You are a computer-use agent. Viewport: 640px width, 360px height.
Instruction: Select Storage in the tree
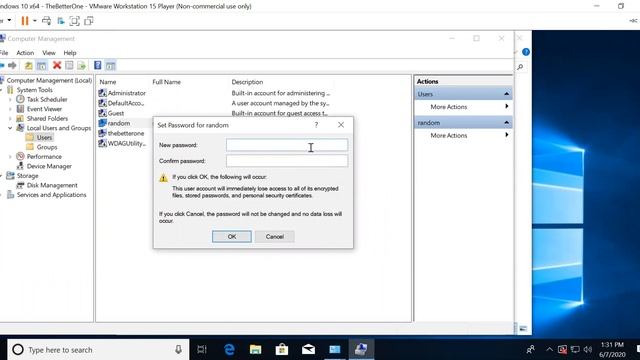[x=27, y=176]
